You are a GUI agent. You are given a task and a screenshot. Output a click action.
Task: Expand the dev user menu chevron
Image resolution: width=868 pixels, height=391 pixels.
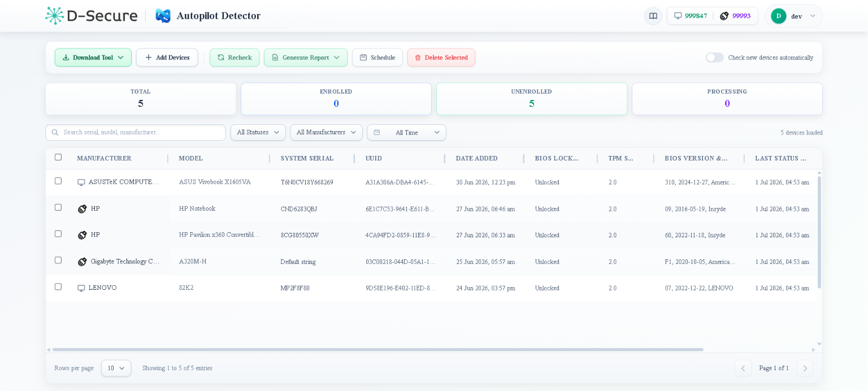(813, 16)
